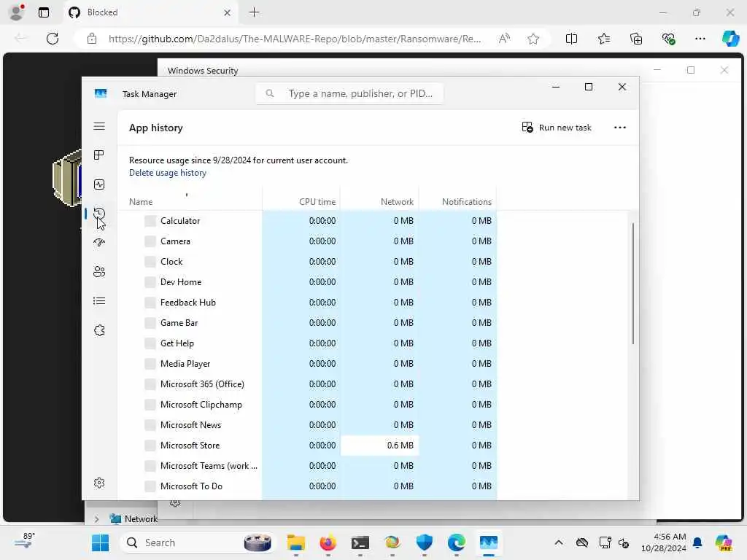The height and width of the screenshot is (560, 747).
Task: Open a new Edge tab
Action: 255,12
